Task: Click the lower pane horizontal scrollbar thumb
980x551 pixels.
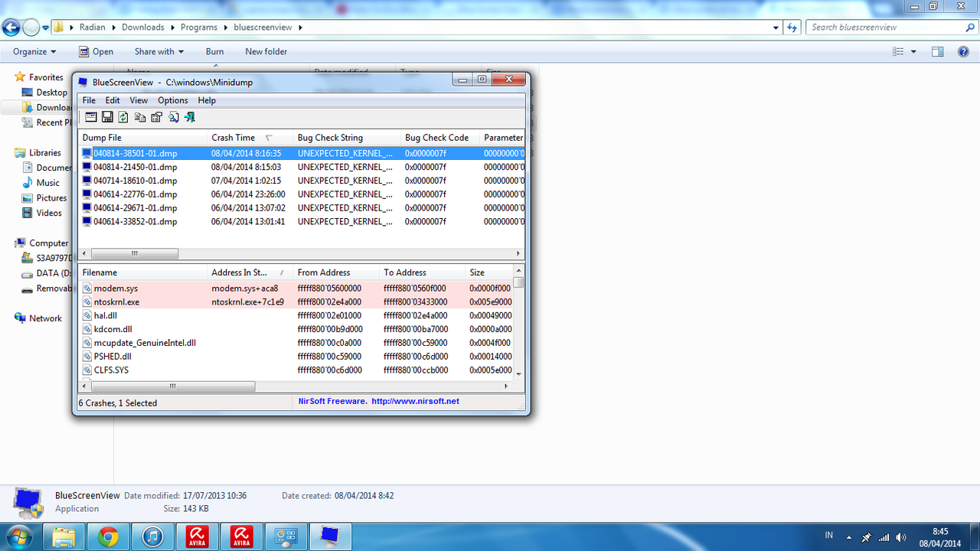Action: (172, 387)
